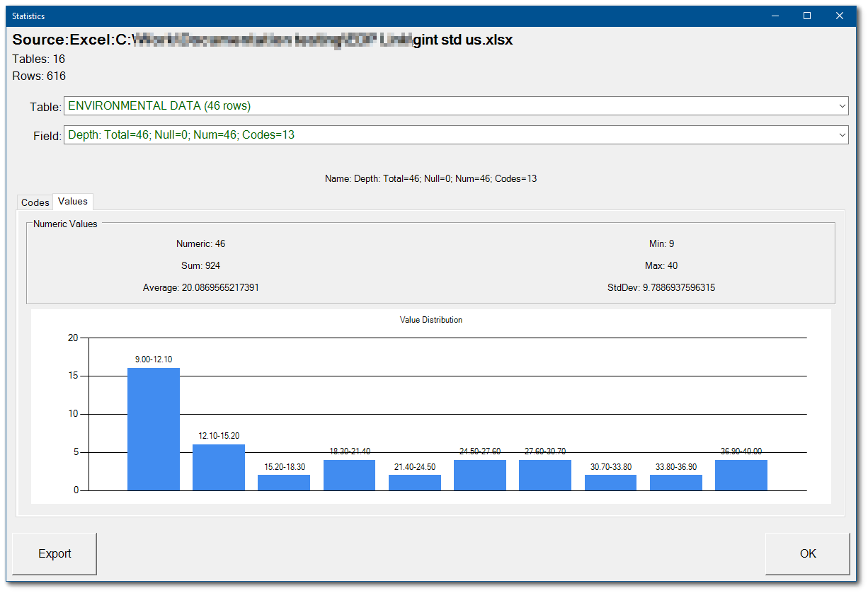Select the Values tab
Image resolution: width=868 pixels, height=593 pixels.
click(x=72, y=201)
